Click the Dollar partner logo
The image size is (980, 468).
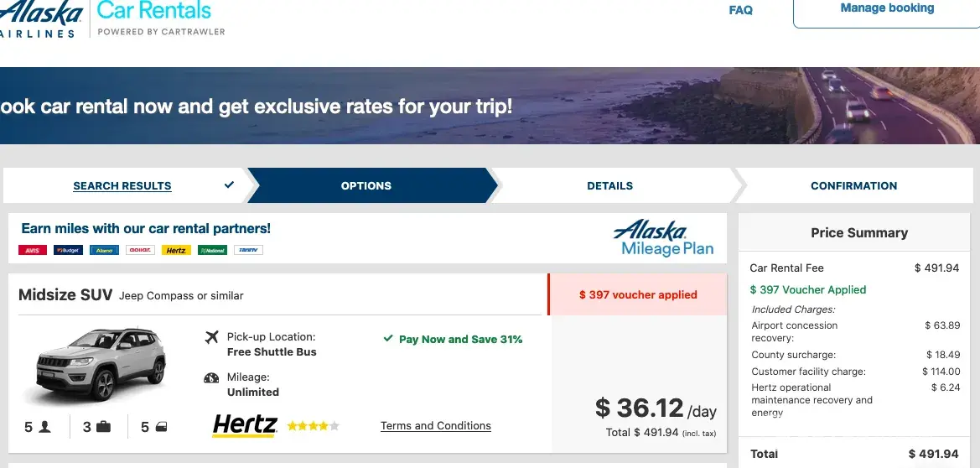[x=140, y=250]
